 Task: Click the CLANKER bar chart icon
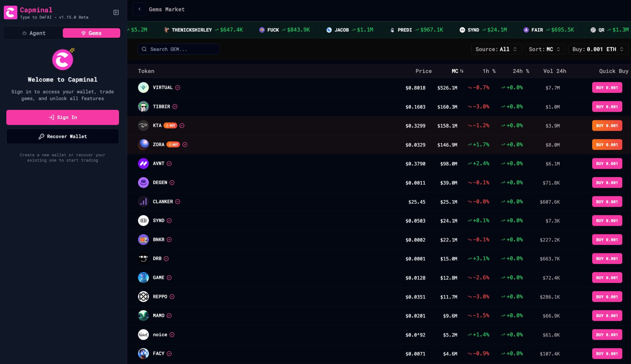click(143, 201)
